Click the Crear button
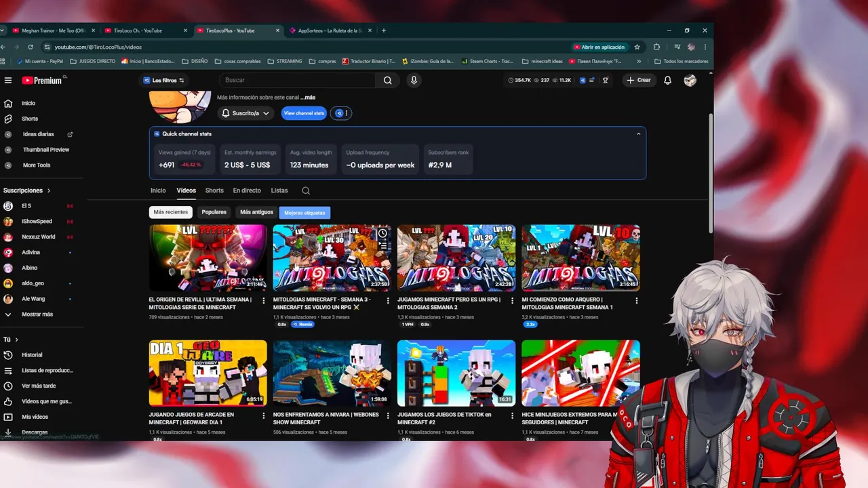 639,80
